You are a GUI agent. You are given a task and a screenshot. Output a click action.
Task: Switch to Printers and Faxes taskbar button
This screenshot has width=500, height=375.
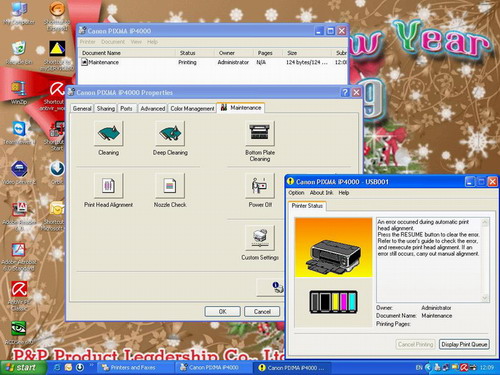pos(136,368)
